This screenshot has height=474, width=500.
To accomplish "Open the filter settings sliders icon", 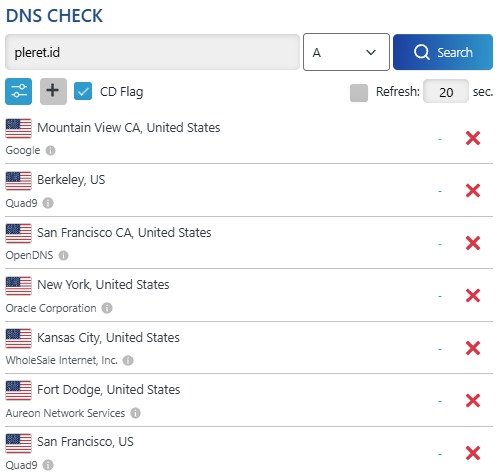I will click(19, 91).
